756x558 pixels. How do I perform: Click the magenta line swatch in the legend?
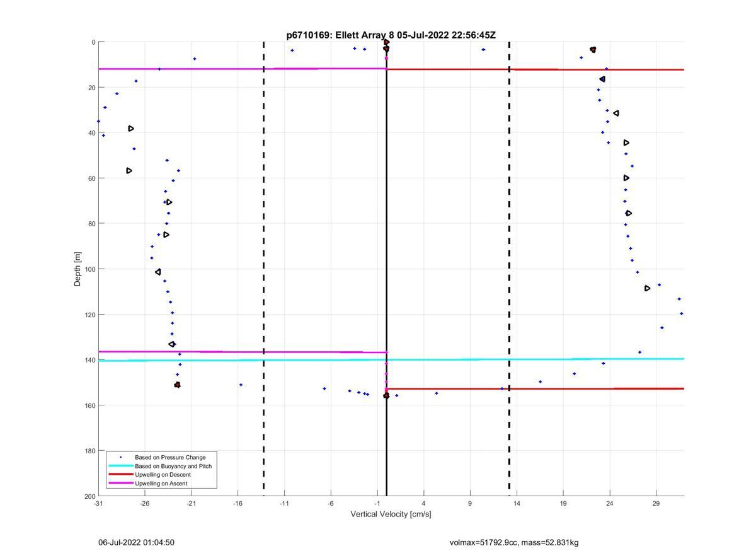pos(121,483)
